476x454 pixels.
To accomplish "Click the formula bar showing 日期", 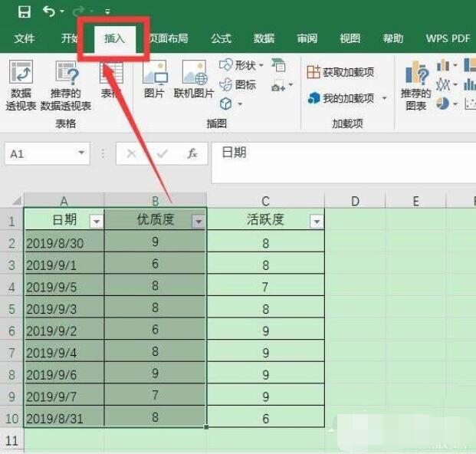I will (343, 163).
